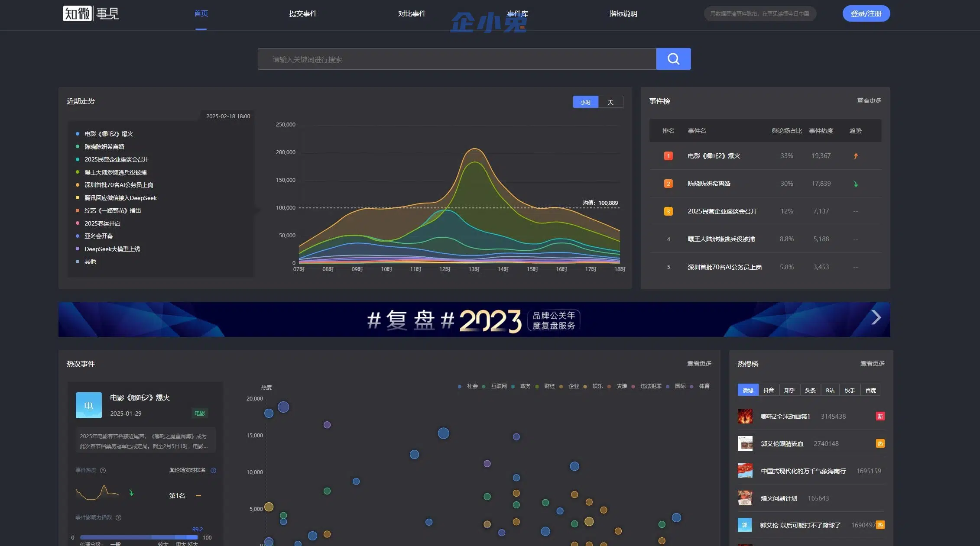Switch trend chart to 小时 view

(x=586, y=102)
